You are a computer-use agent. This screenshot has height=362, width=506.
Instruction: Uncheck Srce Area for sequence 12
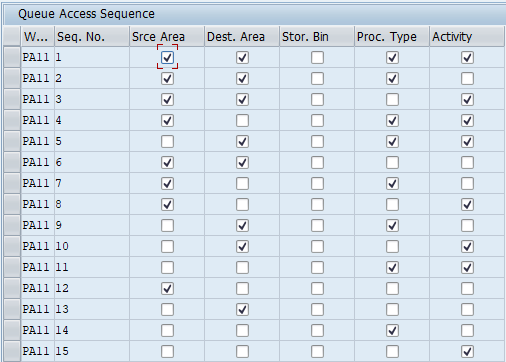(167, 288)
